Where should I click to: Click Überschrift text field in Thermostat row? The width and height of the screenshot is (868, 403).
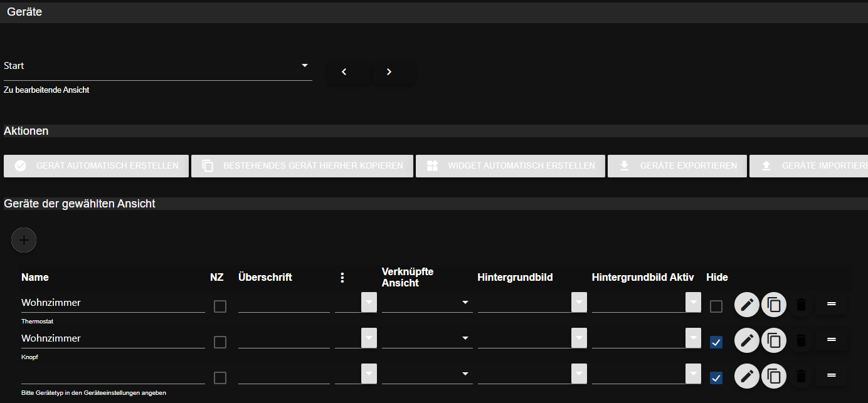point(284,303)
